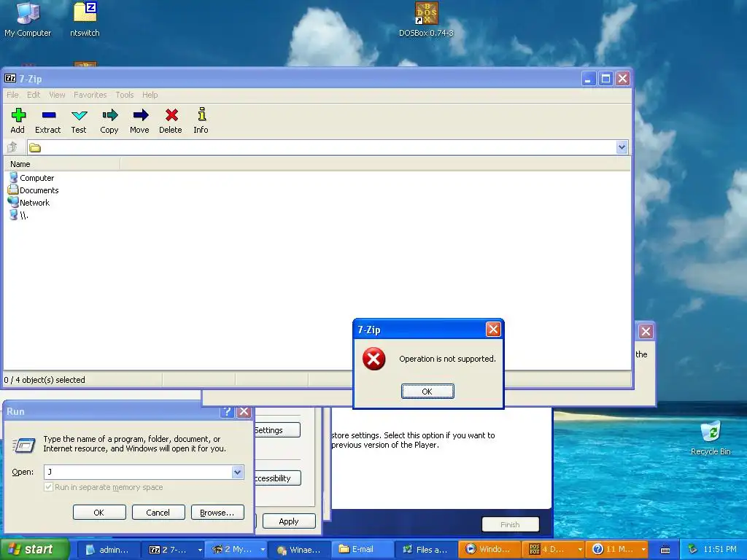The width and height of the screenshot is (747, 560).
Task: Click the Copy toolbar icon
Action: point(109,120)
